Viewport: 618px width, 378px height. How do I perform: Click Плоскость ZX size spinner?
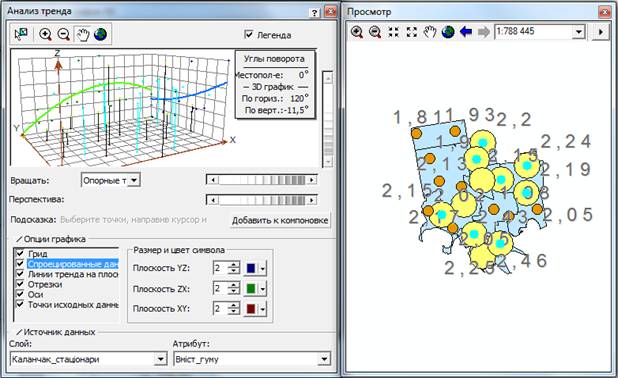[x=234, y=289]
